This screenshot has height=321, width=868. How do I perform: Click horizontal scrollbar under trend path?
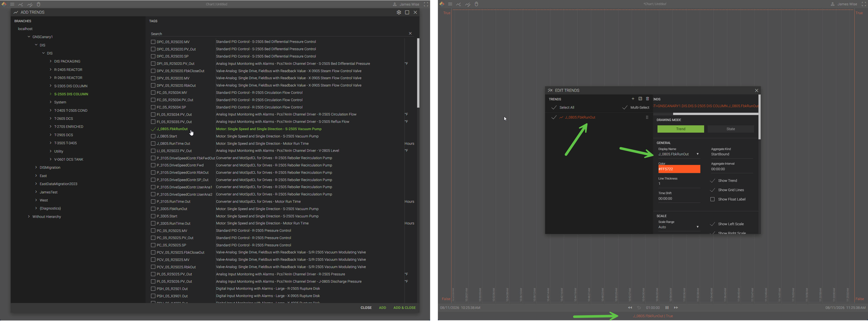click(x=716, y=114)
